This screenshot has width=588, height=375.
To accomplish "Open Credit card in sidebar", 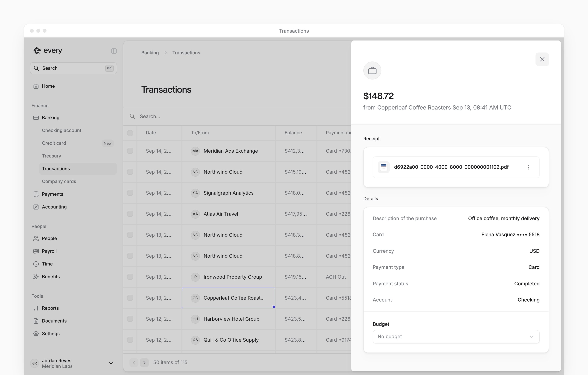I will (54, 143).
